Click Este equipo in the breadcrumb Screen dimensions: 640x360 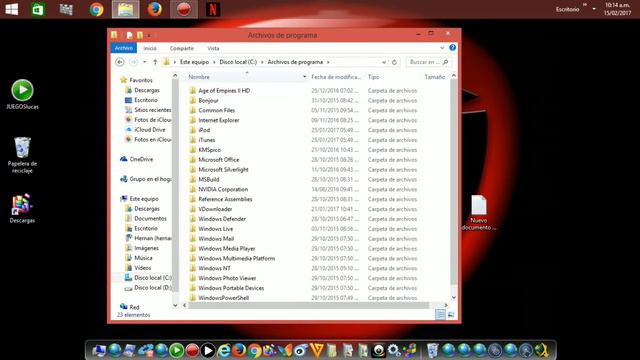pos(194,62)
